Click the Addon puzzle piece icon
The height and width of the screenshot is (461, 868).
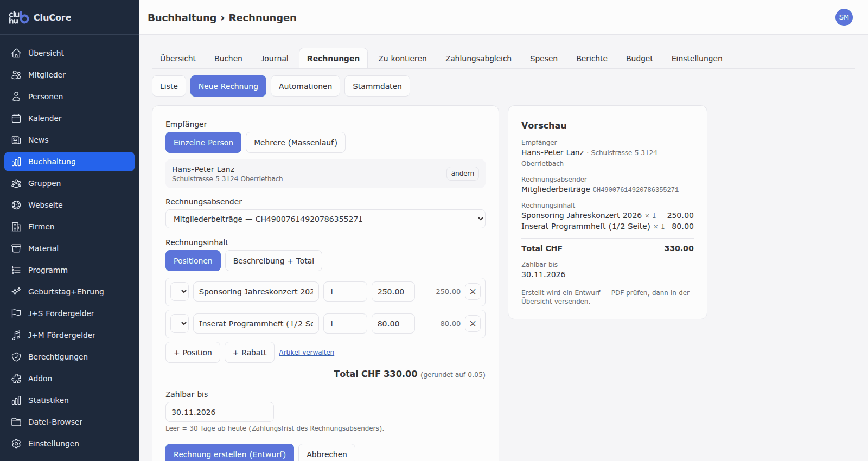click(16, 379)
